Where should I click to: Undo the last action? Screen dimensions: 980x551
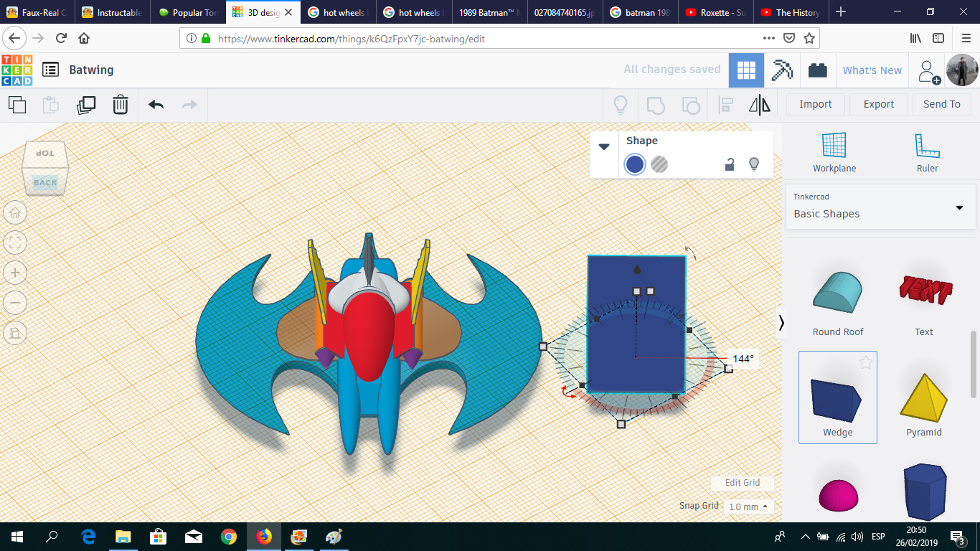(155, 105)
